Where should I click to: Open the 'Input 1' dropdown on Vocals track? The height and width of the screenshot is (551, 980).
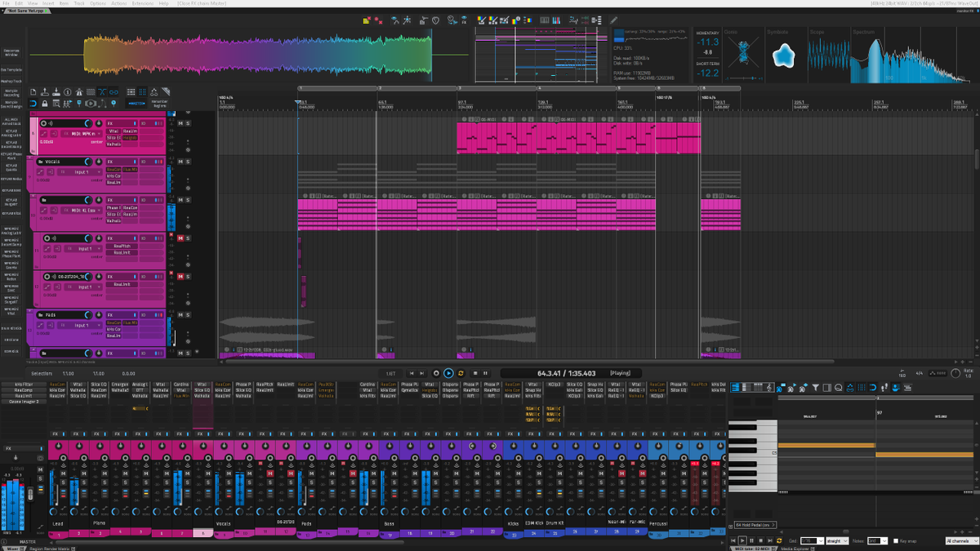(80, 172)
